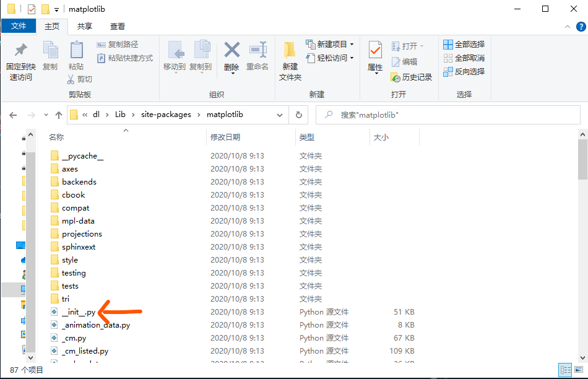Go up one folder level arrow
This screenshot has width=588, height=379.
(x=59, y=115)
